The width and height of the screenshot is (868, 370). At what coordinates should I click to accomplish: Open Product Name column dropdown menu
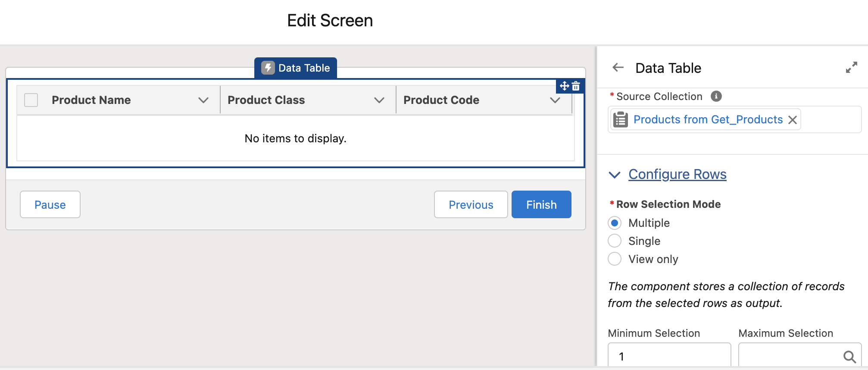(203, 100)
